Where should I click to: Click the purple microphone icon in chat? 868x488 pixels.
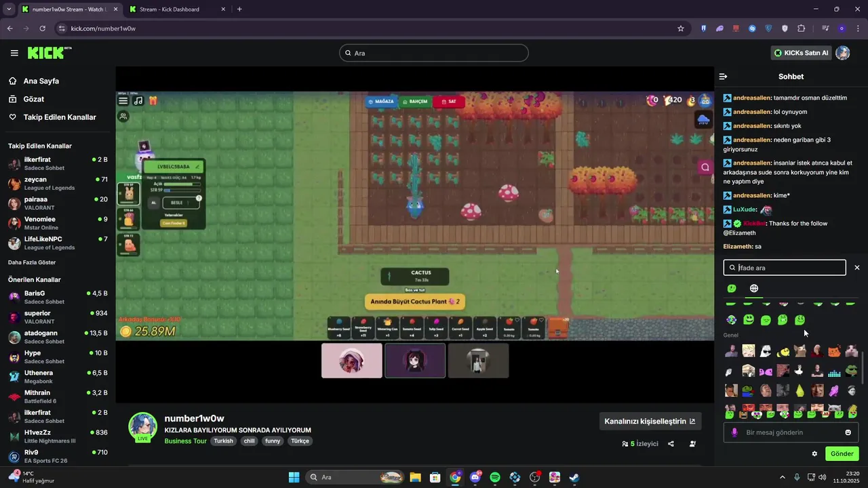(x=734, y=432)
